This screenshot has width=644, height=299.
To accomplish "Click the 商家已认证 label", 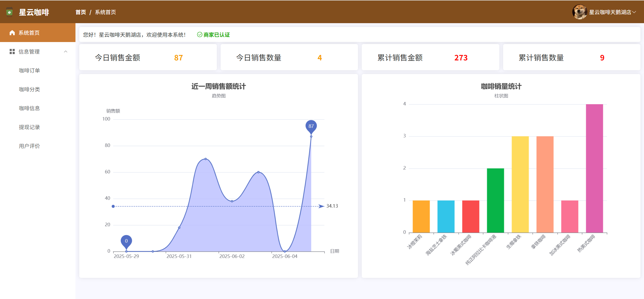I will click(x=216, y=35).
